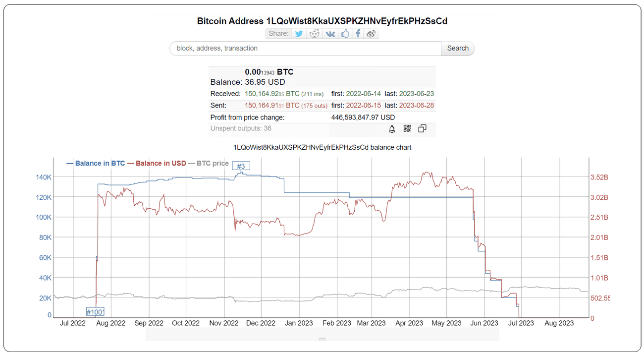This screenshot has width=644, height=357.
Task: Click the #100 chart annotation marker
Action: point(95,312)
